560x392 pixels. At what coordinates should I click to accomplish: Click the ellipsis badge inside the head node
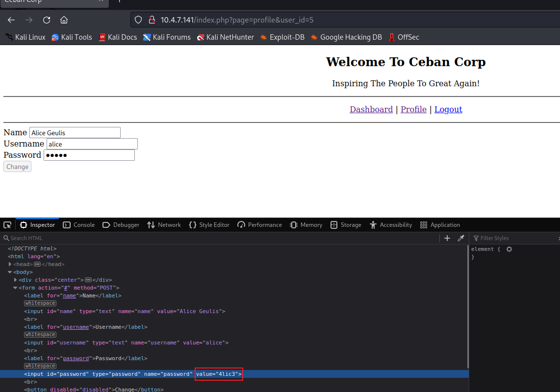pos(37,264)
